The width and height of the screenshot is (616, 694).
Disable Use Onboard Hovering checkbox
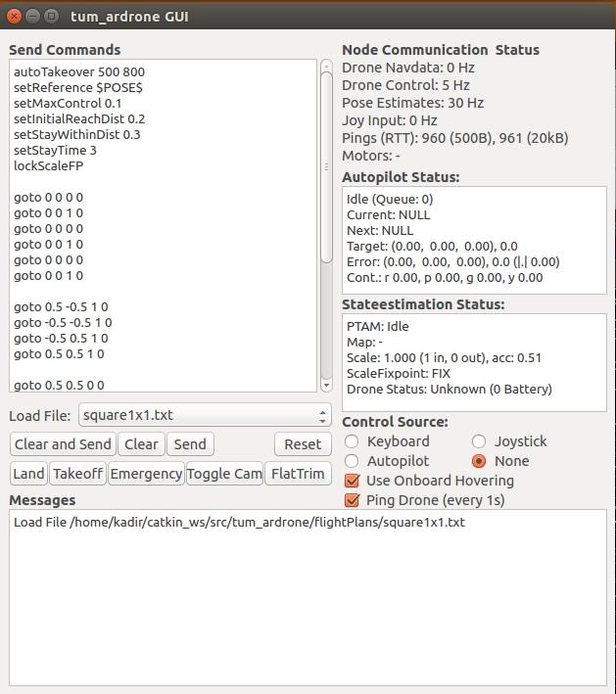pyautogui.click(x=353, y=481)
